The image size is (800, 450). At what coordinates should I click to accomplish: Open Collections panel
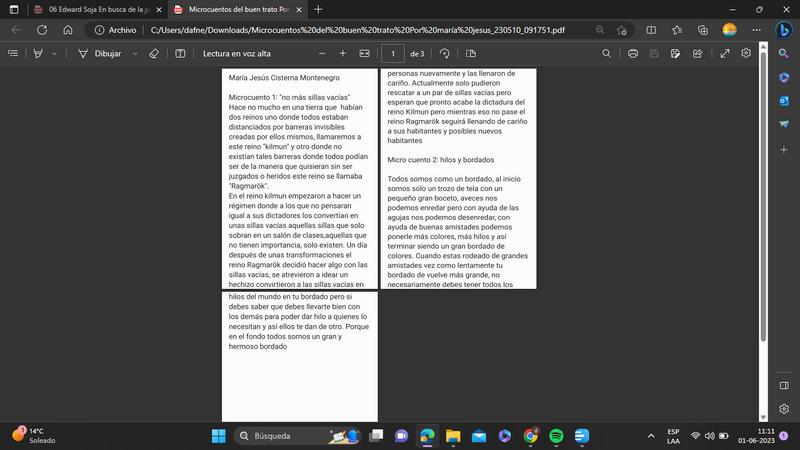(x=703, y=30)
